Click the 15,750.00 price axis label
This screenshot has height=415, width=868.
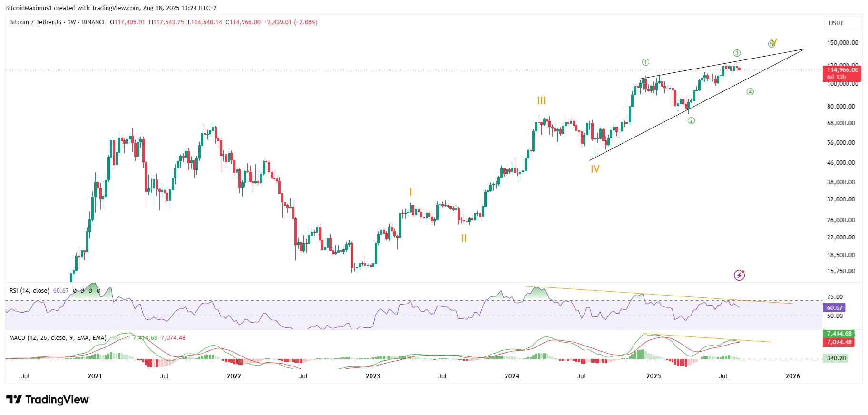pos(841,271)
